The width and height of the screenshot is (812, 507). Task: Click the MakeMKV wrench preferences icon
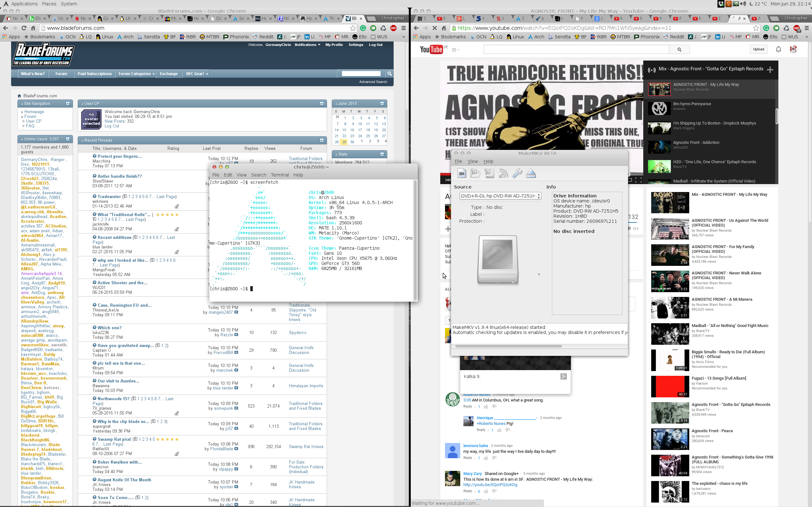tap(517, 173)
